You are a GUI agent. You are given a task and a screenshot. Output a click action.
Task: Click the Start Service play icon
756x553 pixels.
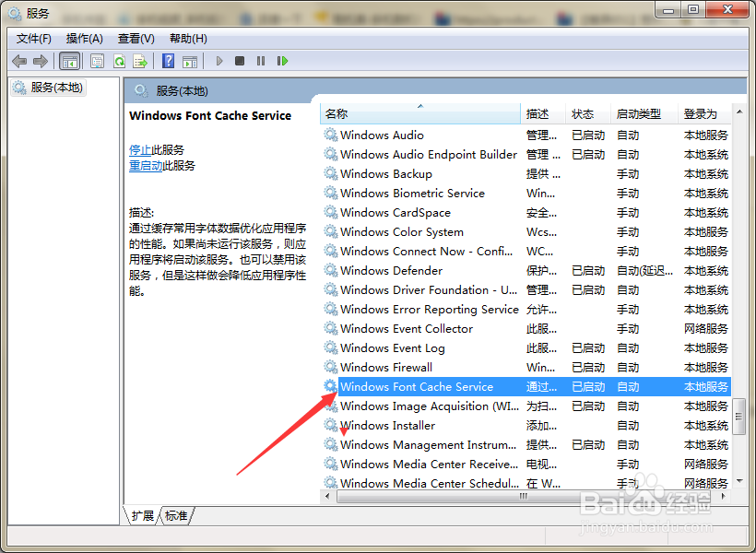pyautogui.click(x=219, y=61)
